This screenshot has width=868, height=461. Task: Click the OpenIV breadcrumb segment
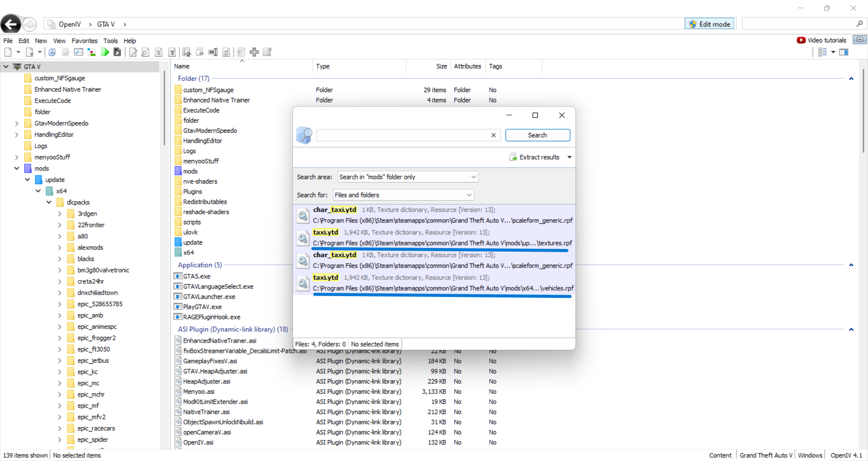(70, 24)
